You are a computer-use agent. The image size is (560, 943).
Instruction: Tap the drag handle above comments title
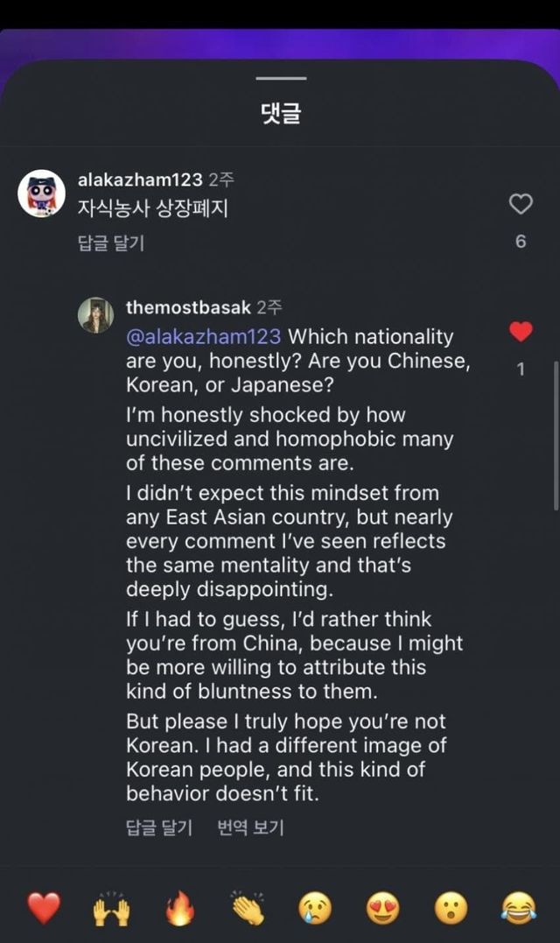click(x=281, y=78)
